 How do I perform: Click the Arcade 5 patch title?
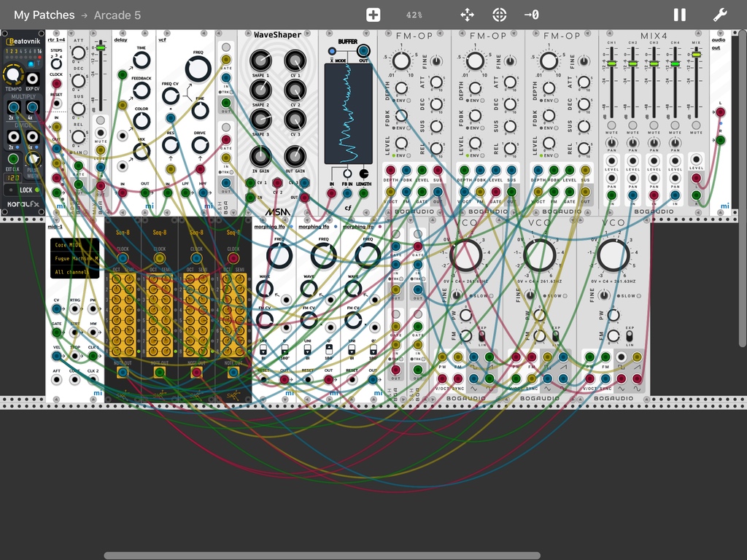pos(117,15)
